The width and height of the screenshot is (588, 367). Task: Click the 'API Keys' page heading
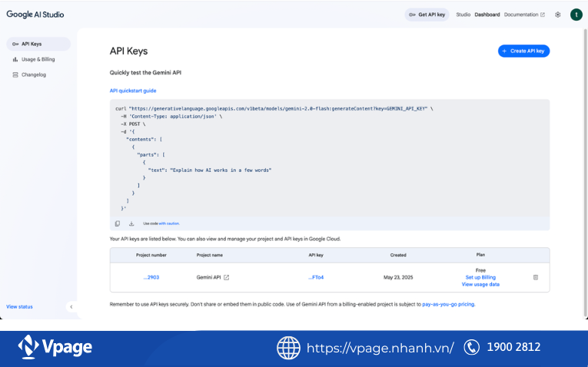tap(128, 51)
